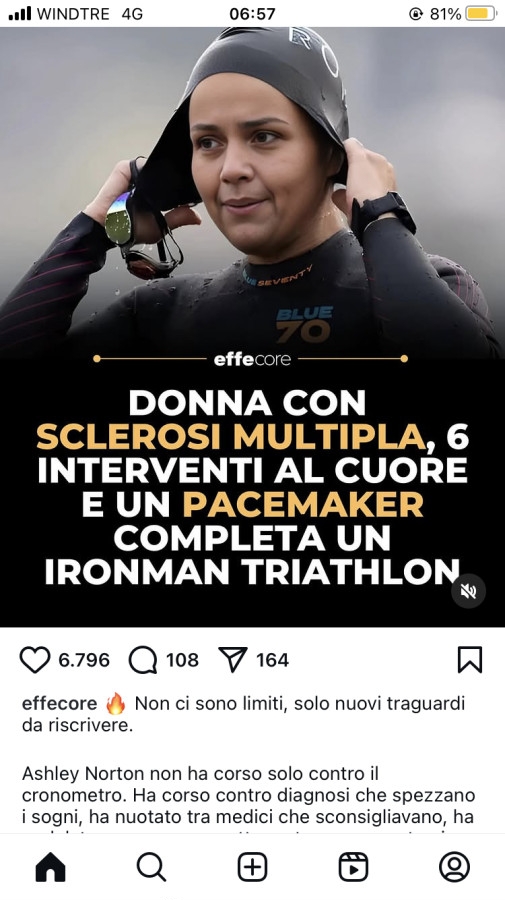Image resolution: width=505 pixels, height=900 pixels.
Task: Open effecore username in the caption
Action: pyautogui.click(x=60, y=704)
